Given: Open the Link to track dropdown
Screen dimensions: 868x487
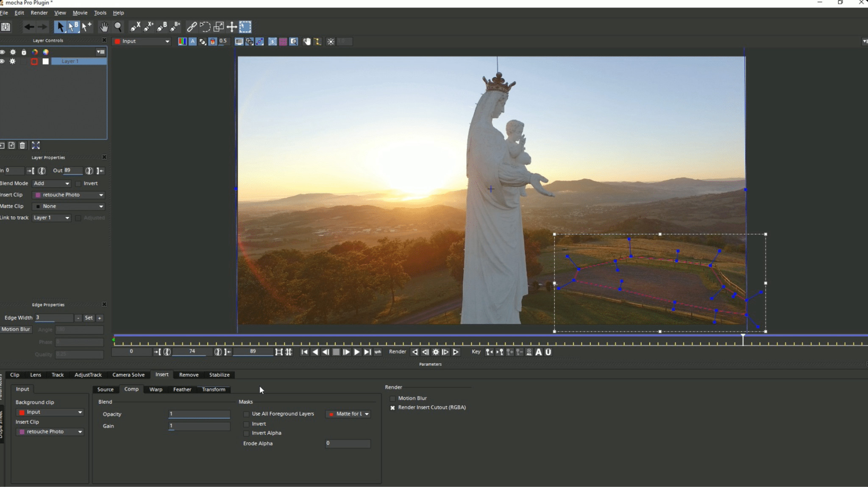Looking at the screenshot, I should point(51,218).
